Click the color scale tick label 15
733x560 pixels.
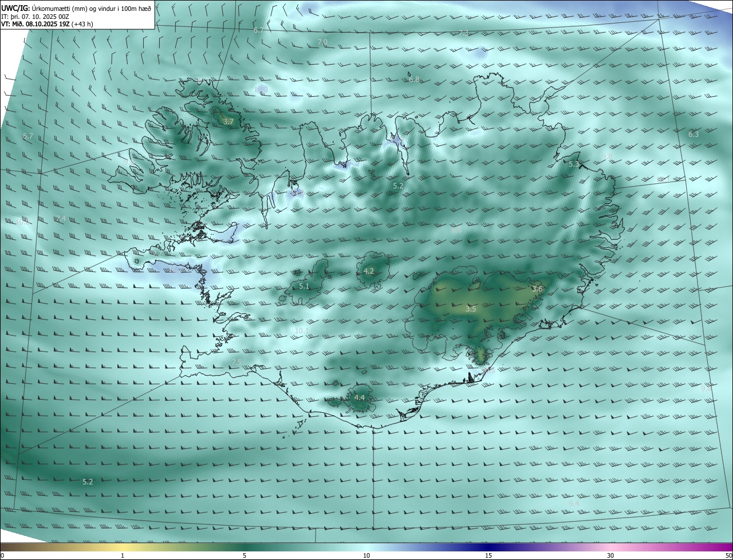point(488,555)
